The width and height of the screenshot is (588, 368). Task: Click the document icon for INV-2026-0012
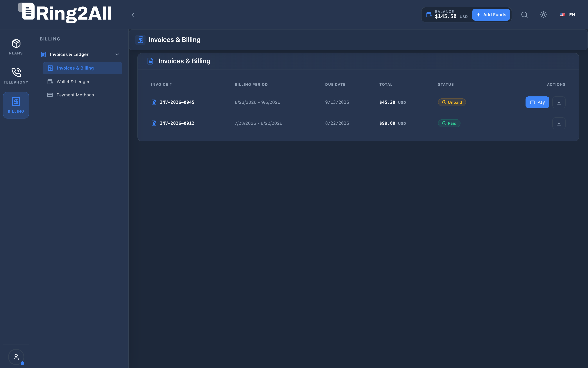click(x=154, y=123)
